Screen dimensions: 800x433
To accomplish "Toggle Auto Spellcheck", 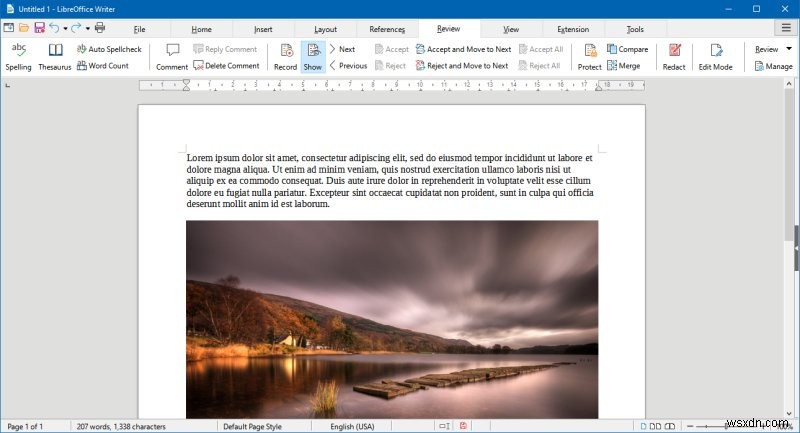I will 109,49.
